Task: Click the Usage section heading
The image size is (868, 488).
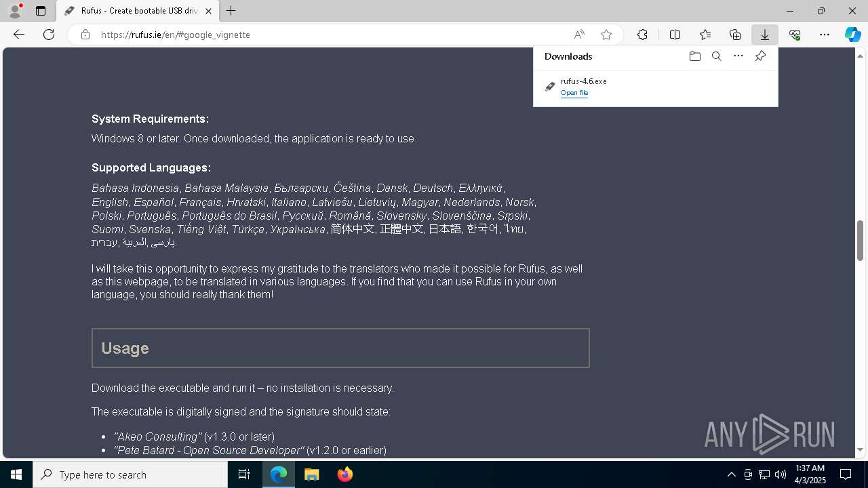Action: tap(125, 348)
